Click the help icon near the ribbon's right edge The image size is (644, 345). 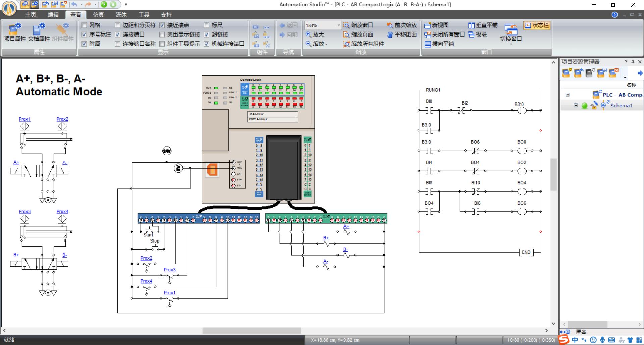(x=614, y=15)
